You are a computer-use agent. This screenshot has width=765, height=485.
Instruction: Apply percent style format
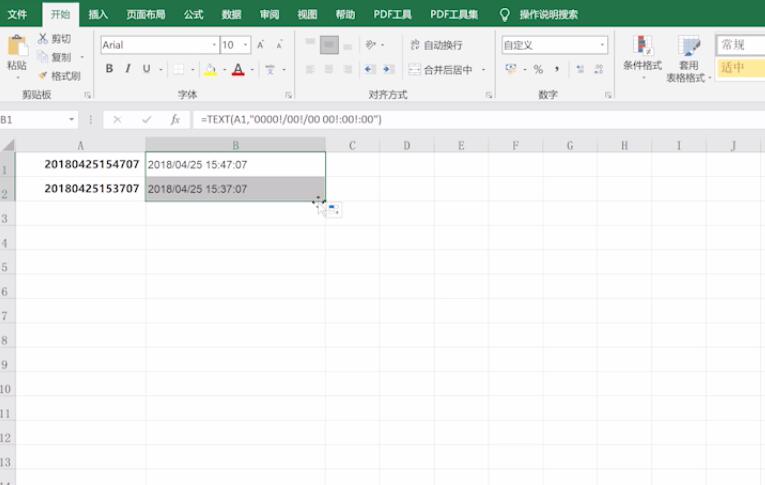538,69
